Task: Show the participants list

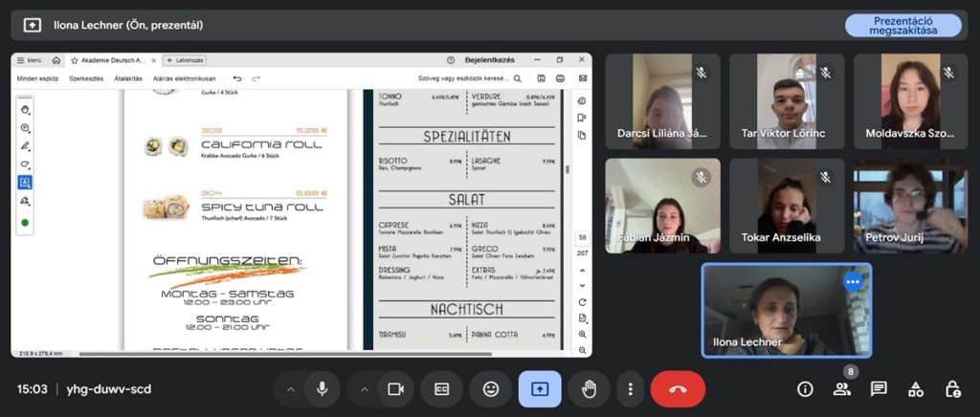Action: coord(841,389)
